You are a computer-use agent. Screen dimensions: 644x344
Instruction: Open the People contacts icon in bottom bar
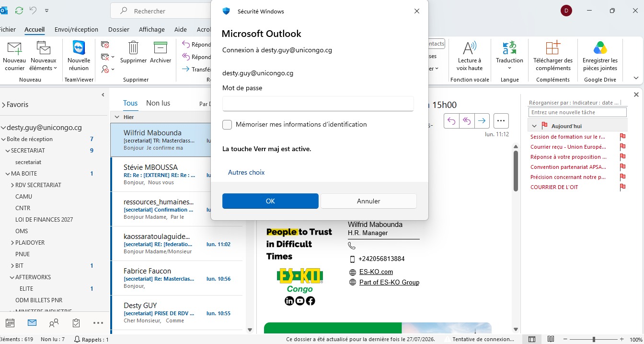54,323
